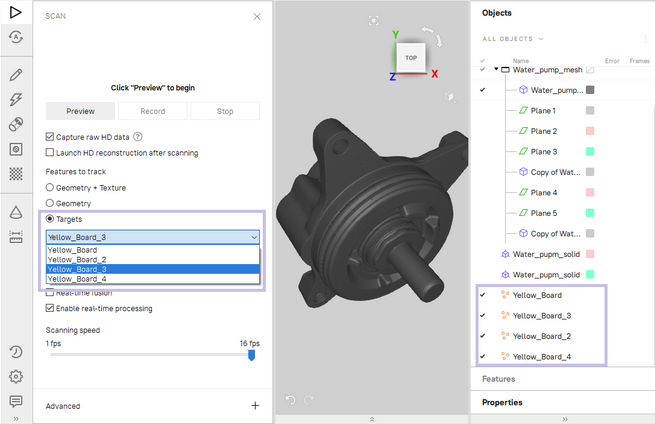Screen dimensions: 655x424
Task: Open the Settings gear icon
Action: (x=15, y=376)
